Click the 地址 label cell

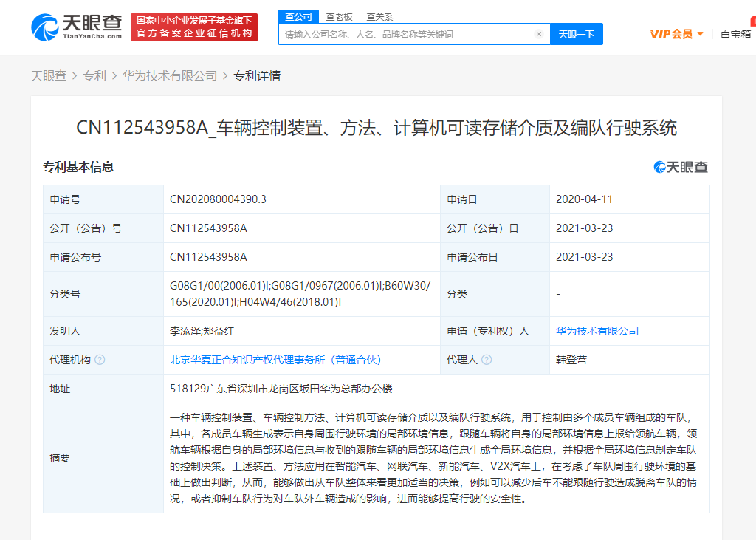click(x=103, y=389)
